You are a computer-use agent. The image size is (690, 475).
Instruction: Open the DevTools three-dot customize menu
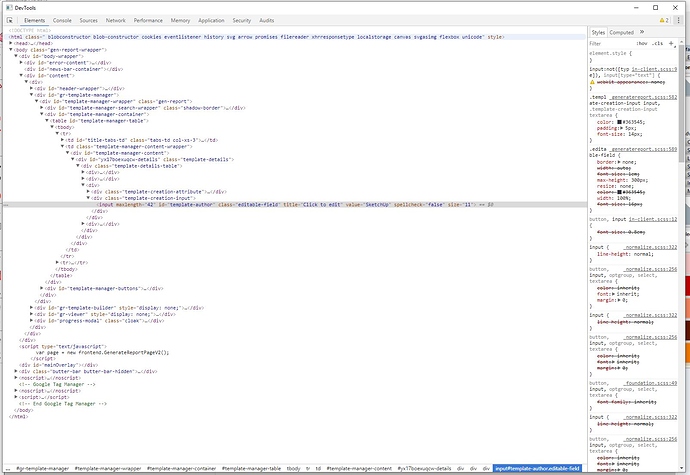click(x=679, y=20)
